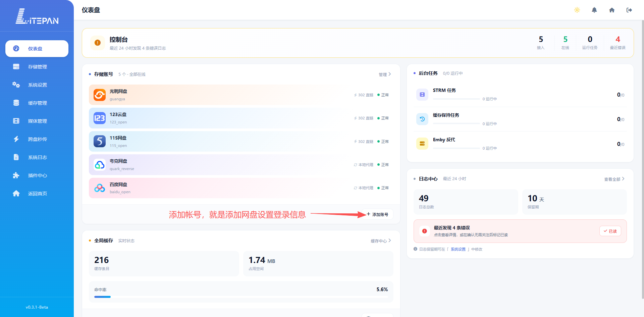Image resolution: width=644 pixels, height=317 pixels.
Task: Click the v0.3.1-Beta version label
Action: (37, 307)
